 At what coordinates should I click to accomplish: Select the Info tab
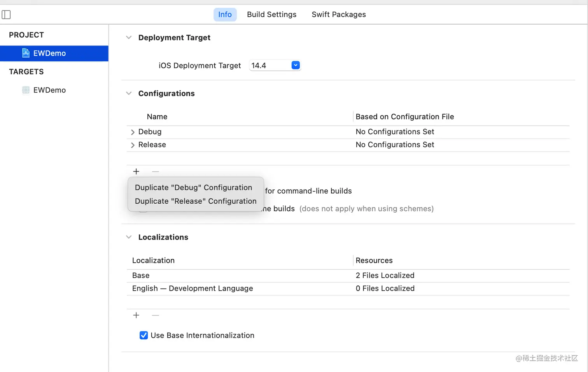point(225,14)
